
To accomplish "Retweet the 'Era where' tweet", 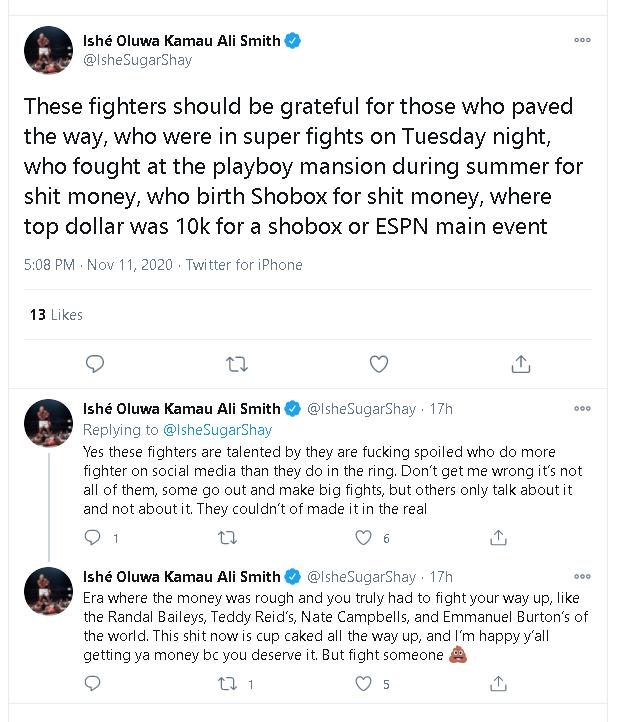I will pos(227,684).
